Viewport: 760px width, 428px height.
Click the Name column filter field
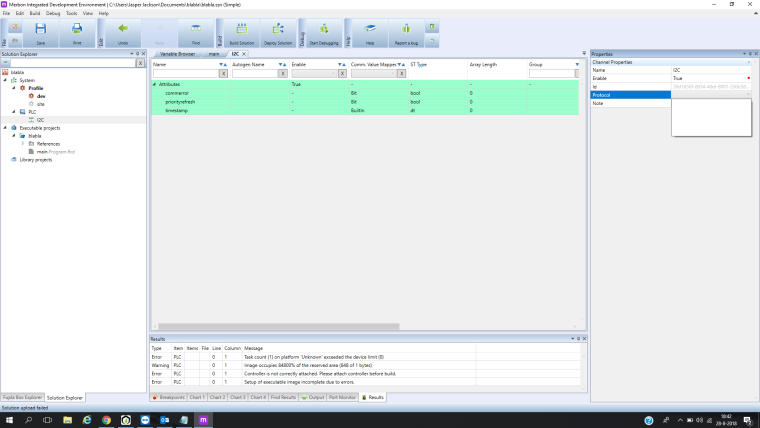coord(185,73)
